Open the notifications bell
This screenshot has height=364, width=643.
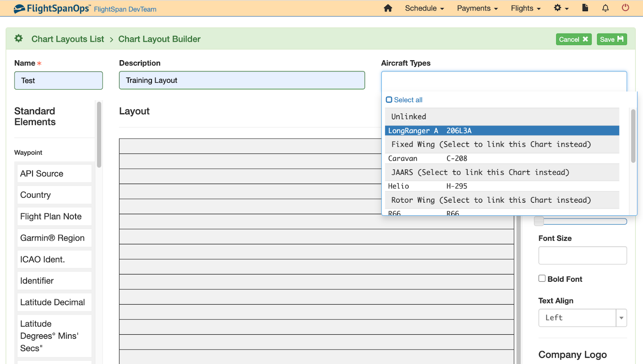tap(605, 8)
